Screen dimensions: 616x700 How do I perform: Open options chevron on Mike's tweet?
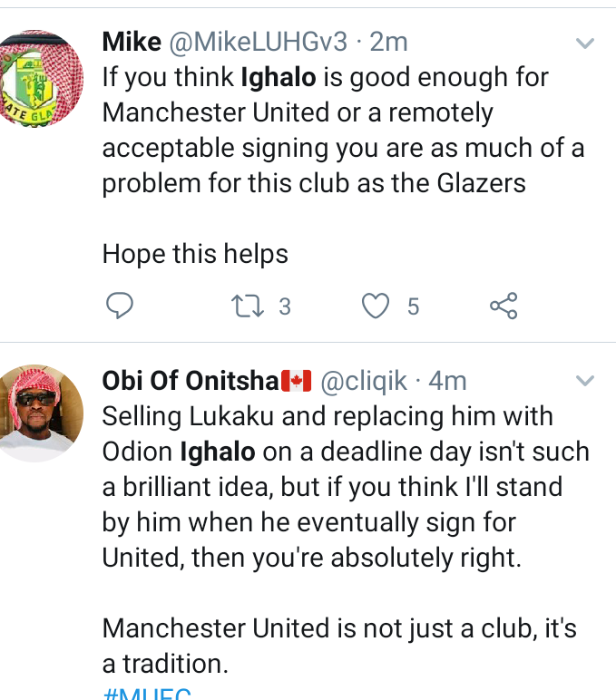pyautogui.click(x=586, y=43)
